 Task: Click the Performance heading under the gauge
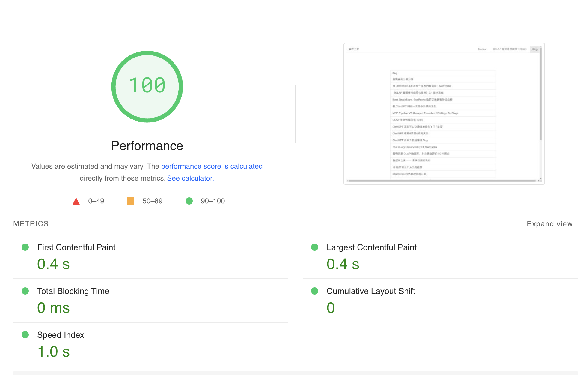(x=147, y=146)
